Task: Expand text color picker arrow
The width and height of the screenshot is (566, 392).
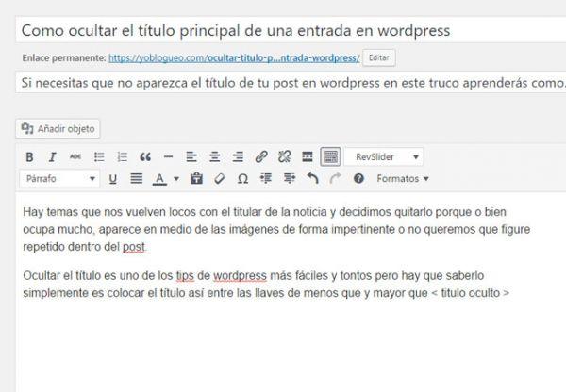Action: (x=176, y=178)
